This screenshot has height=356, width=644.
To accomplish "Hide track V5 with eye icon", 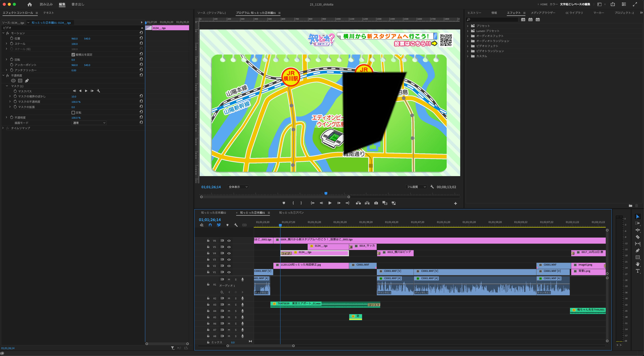I will click(x=229, y=247).
